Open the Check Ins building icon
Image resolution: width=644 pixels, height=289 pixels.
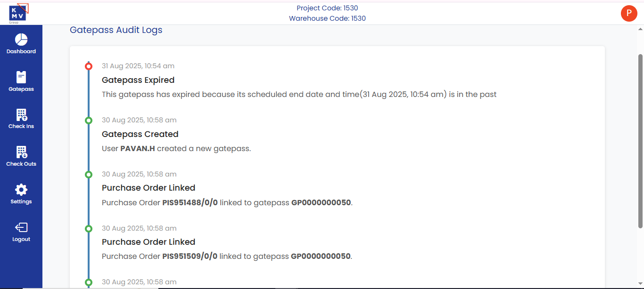21,115
